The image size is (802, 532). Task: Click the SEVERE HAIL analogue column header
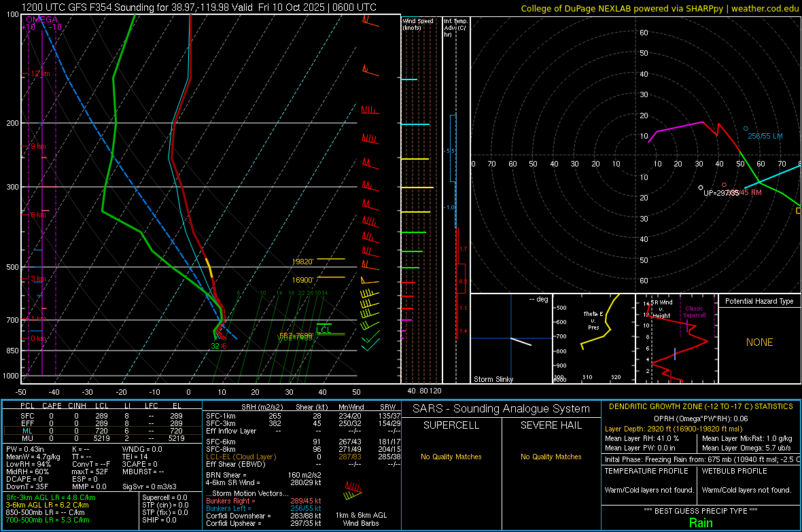coord(551,425)
